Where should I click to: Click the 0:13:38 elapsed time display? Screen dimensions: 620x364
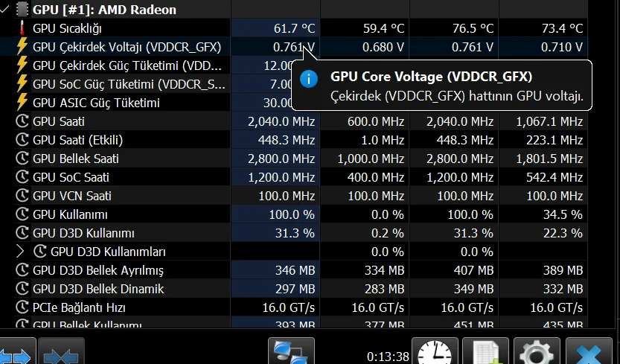pyautogui.click(x=388, y=356)
